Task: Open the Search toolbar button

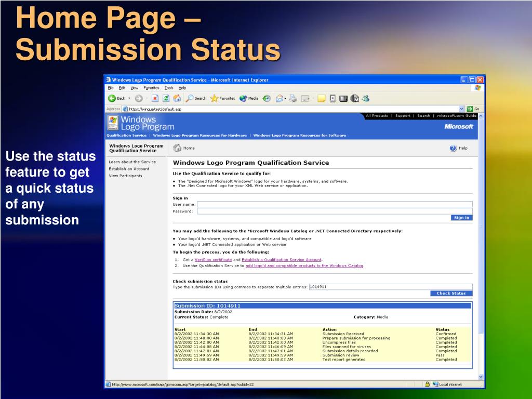Action: click(196, 98)
